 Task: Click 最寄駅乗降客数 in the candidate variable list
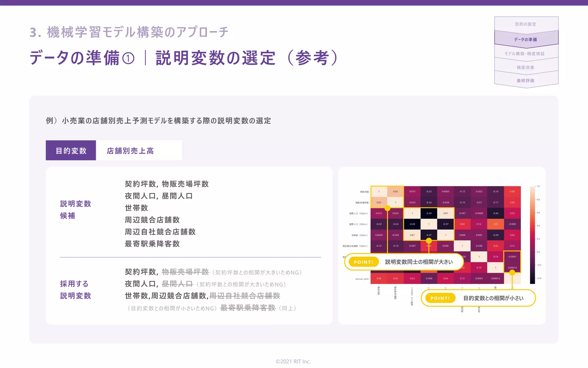(x=152, y=244)
